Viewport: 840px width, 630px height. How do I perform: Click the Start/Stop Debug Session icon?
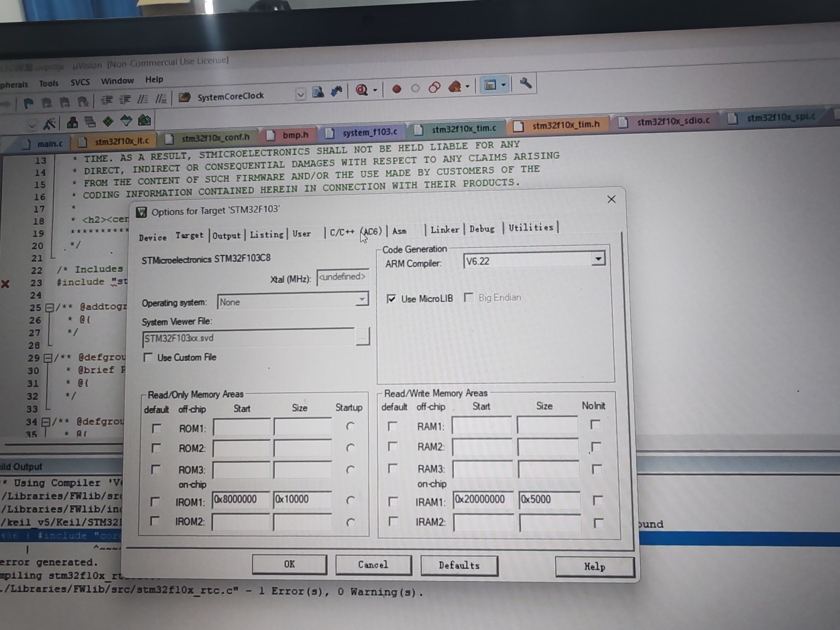tap(361, 90)
